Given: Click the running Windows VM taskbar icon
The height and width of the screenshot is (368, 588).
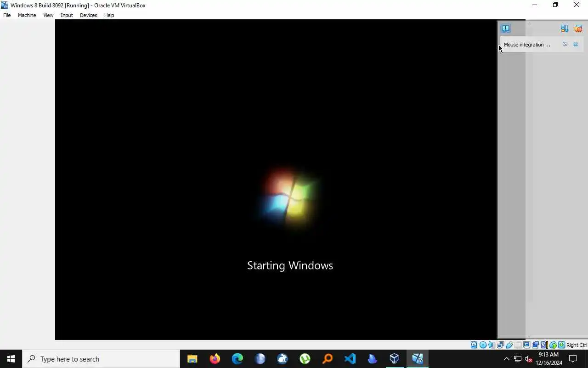Looking at the screenshot, I should [417, 359].
